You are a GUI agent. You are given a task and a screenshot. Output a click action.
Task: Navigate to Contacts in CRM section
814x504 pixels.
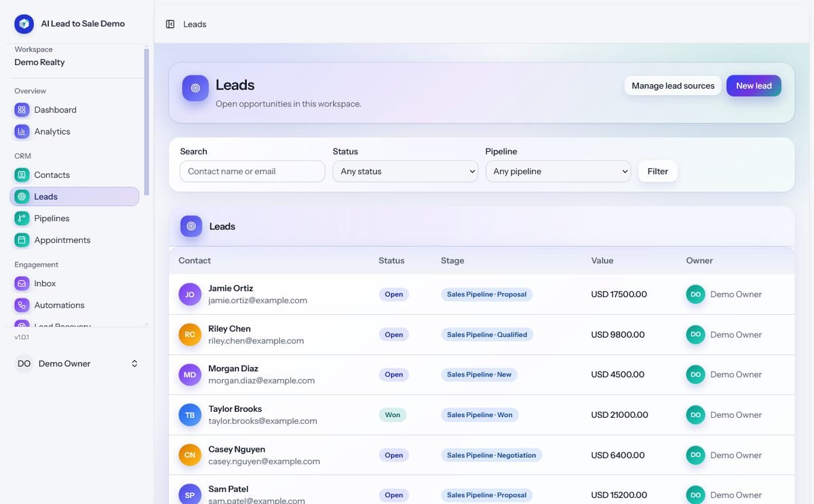75,175
